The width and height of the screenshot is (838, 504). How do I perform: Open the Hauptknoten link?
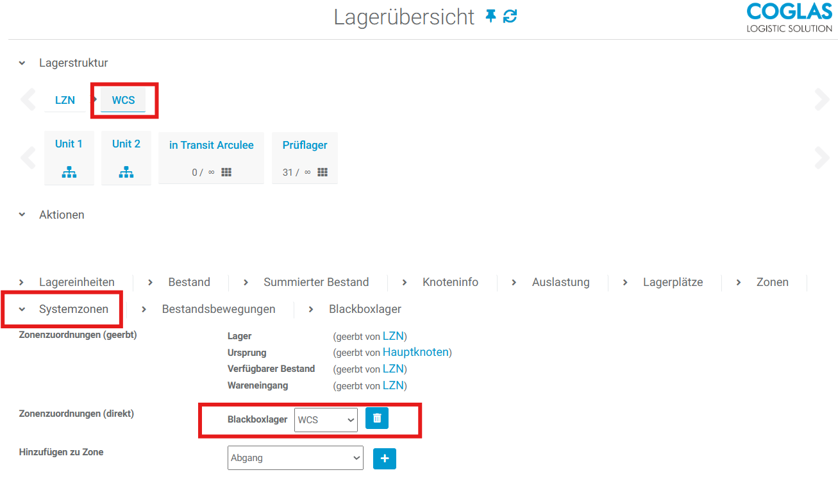[x=417, y=352]
